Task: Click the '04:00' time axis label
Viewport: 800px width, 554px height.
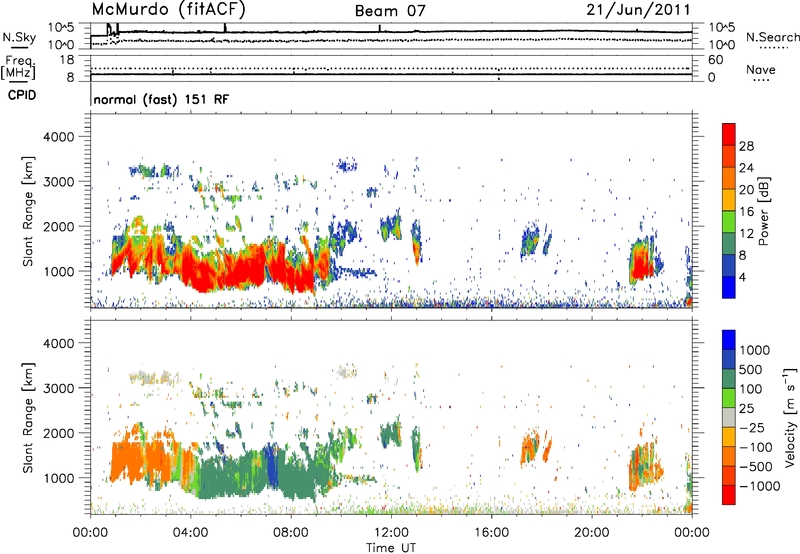Action: point(190,533)
